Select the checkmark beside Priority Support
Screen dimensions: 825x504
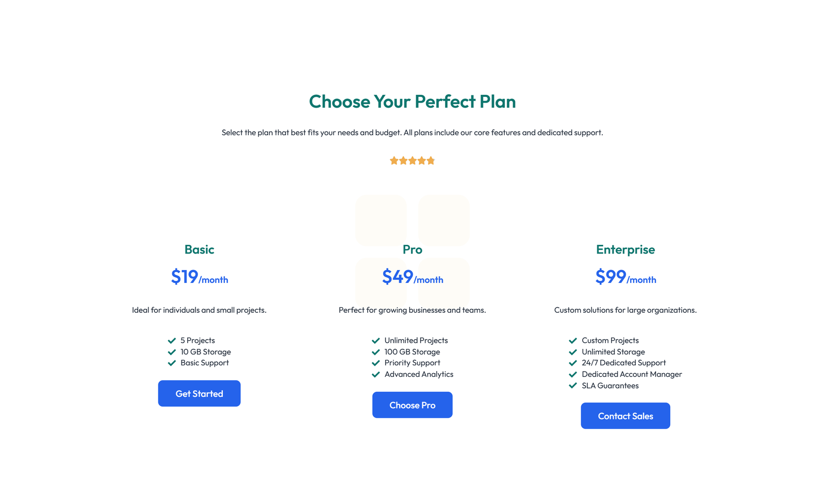[375, 363]
